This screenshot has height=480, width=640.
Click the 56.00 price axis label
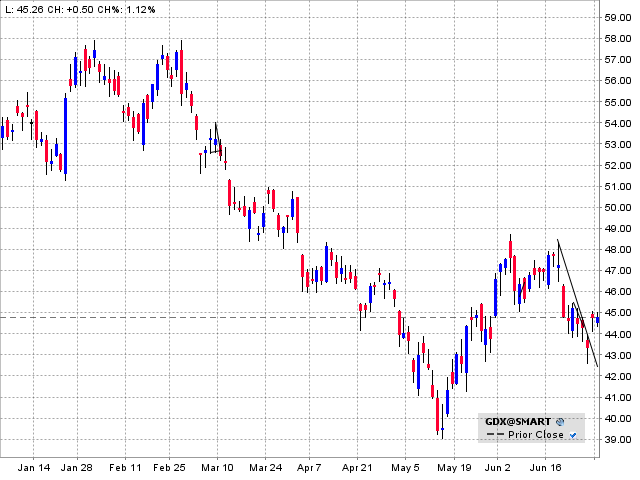coord(618,81)
